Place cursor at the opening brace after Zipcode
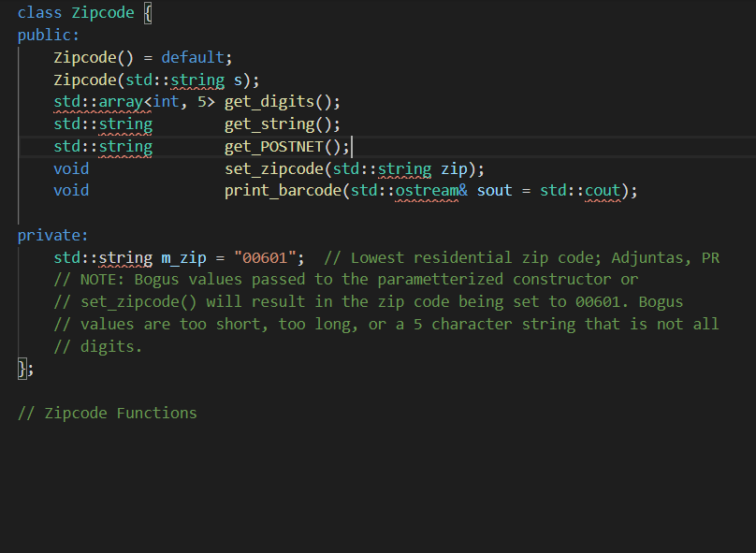The image size is (756, 553). coord(148,13)
